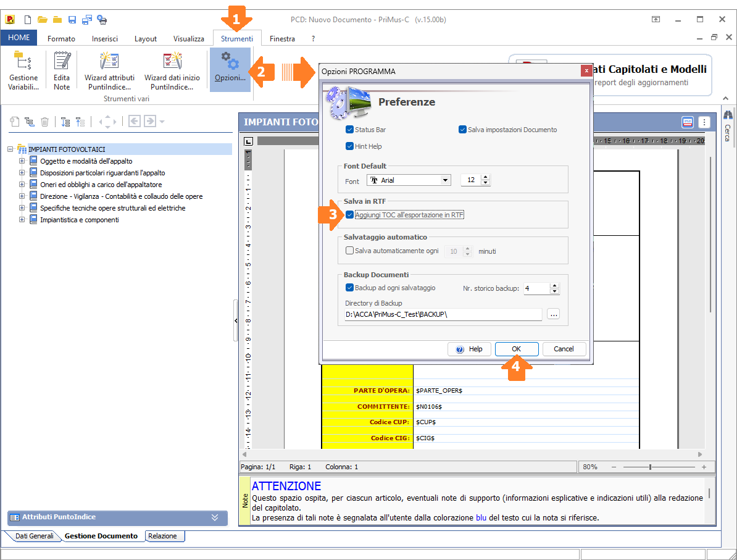
Task: Open Gestione Variabili tool
Action: coord(23,70)
